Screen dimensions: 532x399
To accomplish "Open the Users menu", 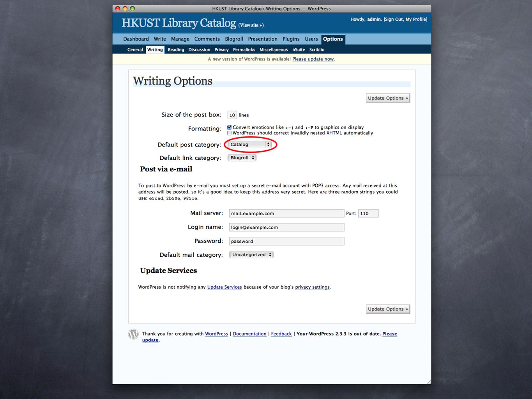I will click(x=311, y=39).
